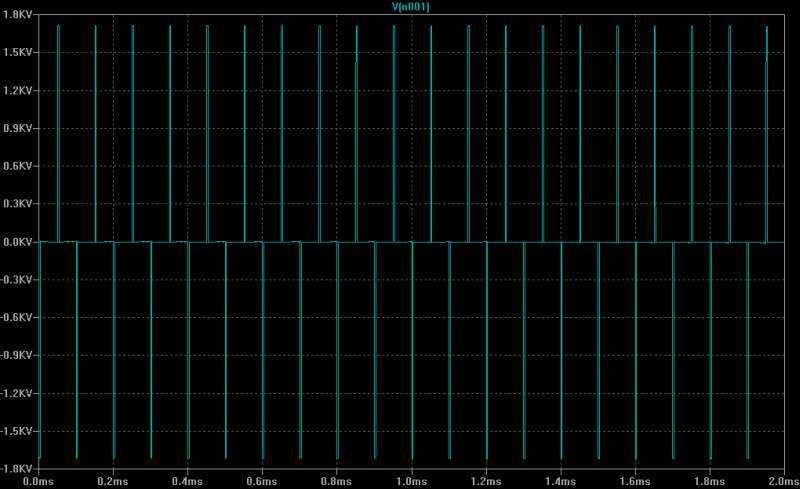The width and height of the screenshot is (800, 489).
Task: Click the 1.5KV vertical axis label
Action: point(17,52)
